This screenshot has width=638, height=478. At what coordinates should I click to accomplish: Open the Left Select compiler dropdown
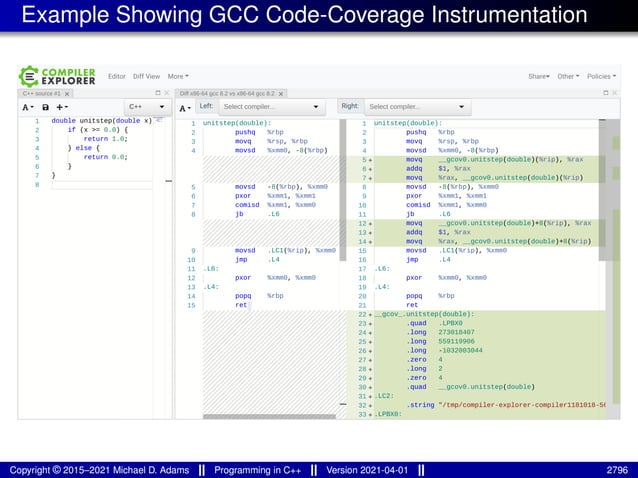tap(271, 107)
